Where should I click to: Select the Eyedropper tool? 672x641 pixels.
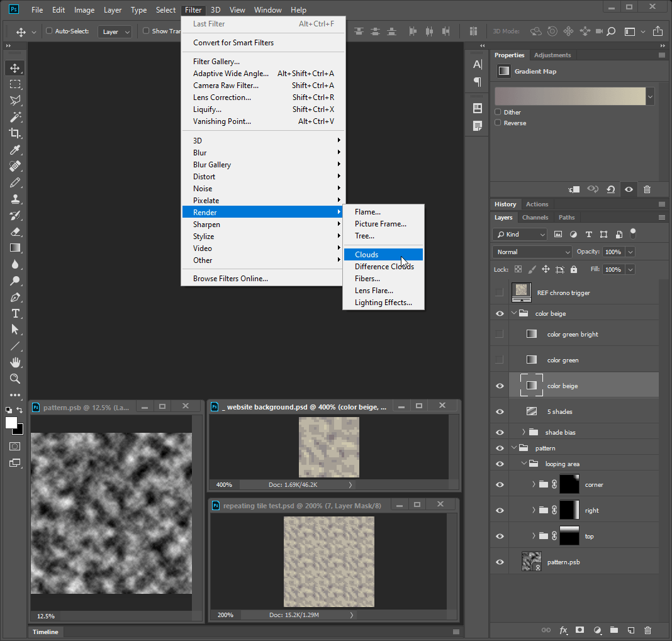(x=15, y=150)
